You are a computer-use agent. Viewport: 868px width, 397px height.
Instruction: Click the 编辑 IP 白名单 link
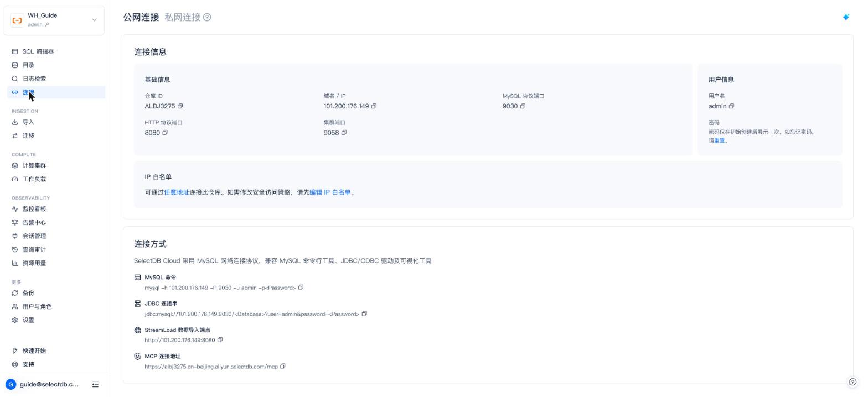pos(330,192)
